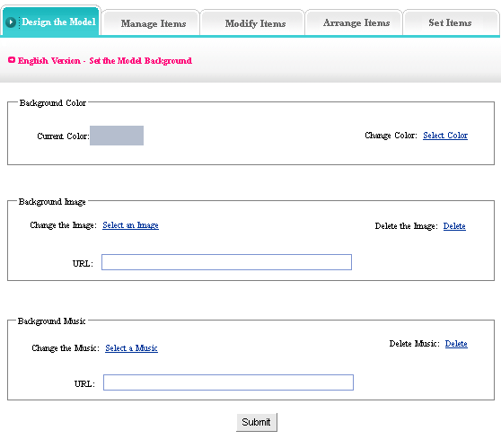This screenshot has height=448, width=501.
Task: Switch to the Modify Items tab
Action: [255, 23]
